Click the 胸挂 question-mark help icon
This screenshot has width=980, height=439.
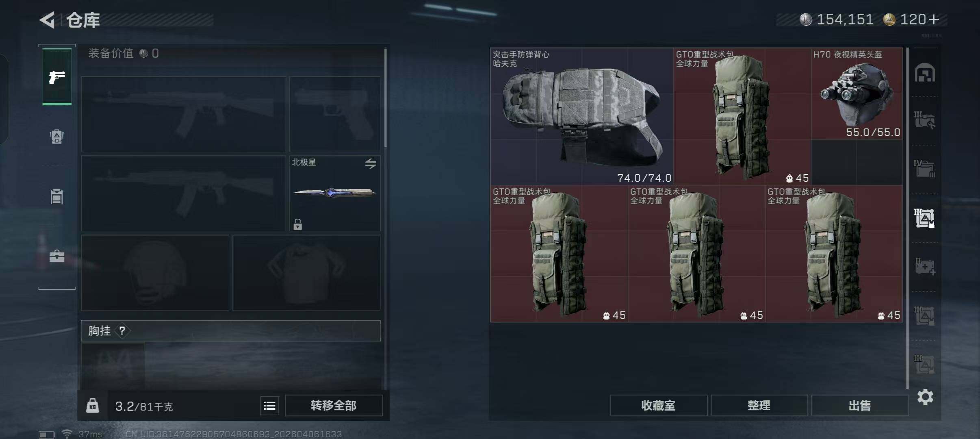click(x=122, y=331)
